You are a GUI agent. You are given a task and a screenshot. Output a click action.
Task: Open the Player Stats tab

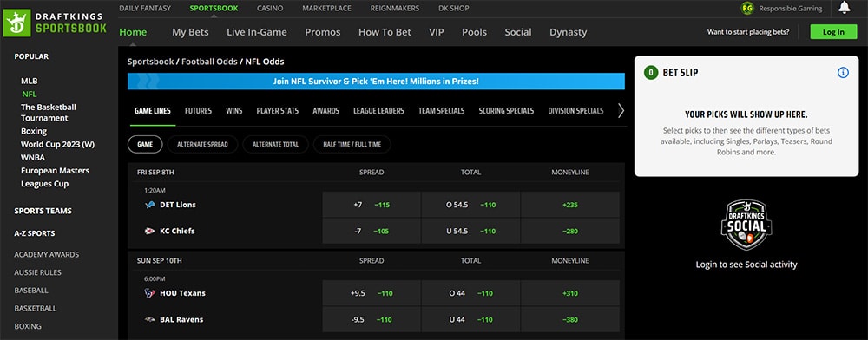[x=278, y=110]
